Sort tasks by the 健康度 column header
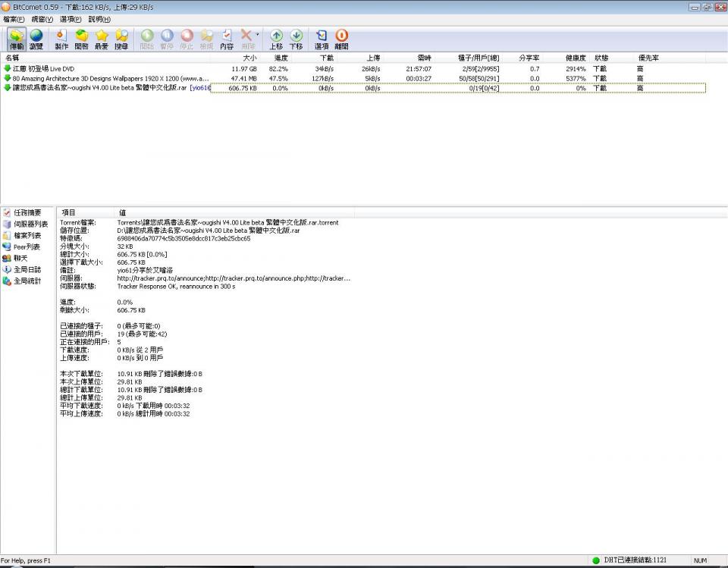 click(575, 58)
